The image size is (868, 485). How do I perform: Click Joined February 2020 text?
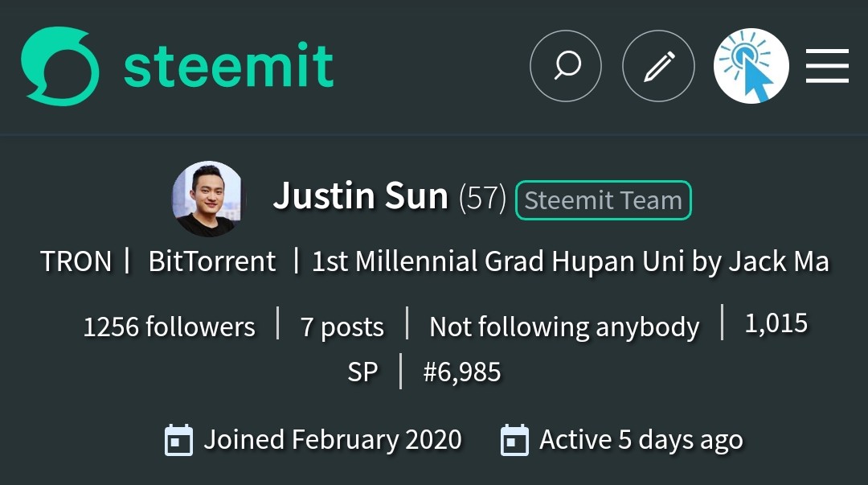point(333,440)
